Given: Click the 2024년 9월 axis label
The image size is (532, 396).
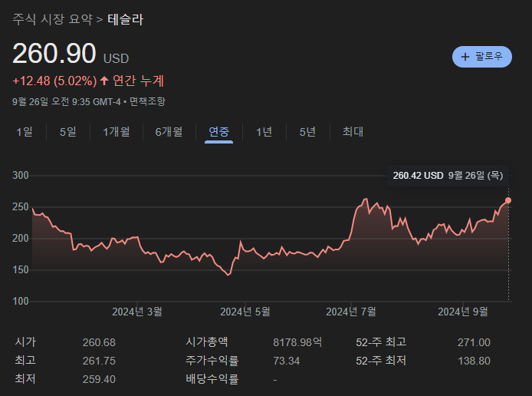Looking at the screenshot, I should coord(463,312).
